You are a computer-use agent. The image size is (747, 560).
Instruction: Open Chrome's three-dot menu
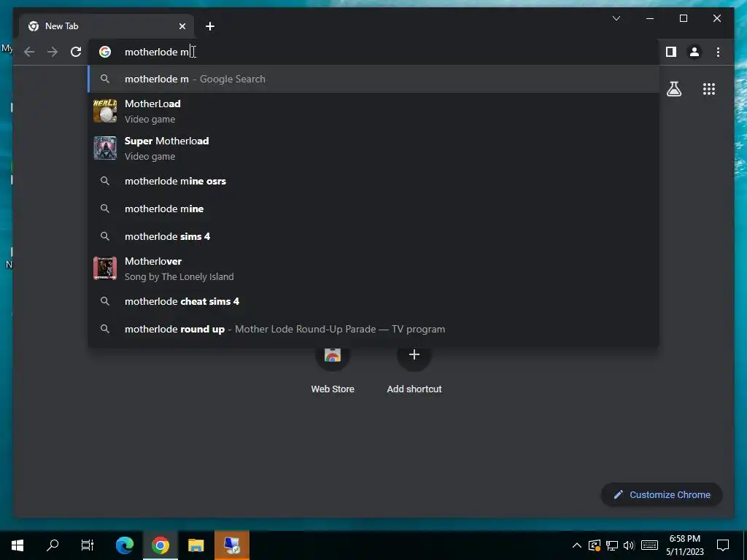pyautogui.click(x=718, y=52)
